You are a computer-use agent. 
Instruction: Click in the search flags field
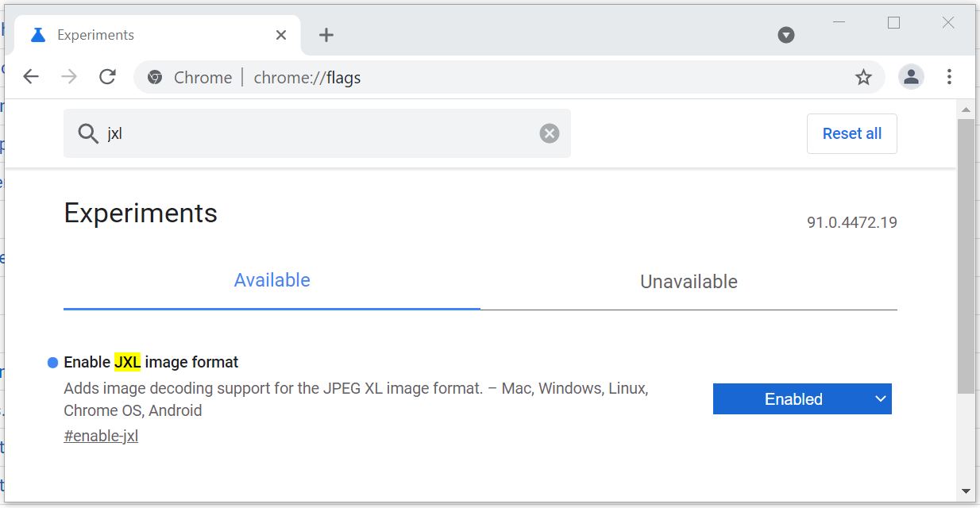317,133
